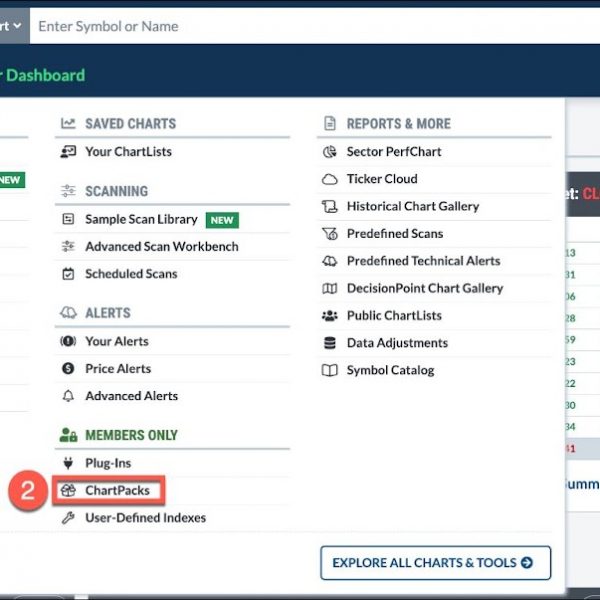Image resolution: width=600 pixels, height=600 pixels.
Task: Open Predefined Technical Alerts
Action: (x=424, y=261)
